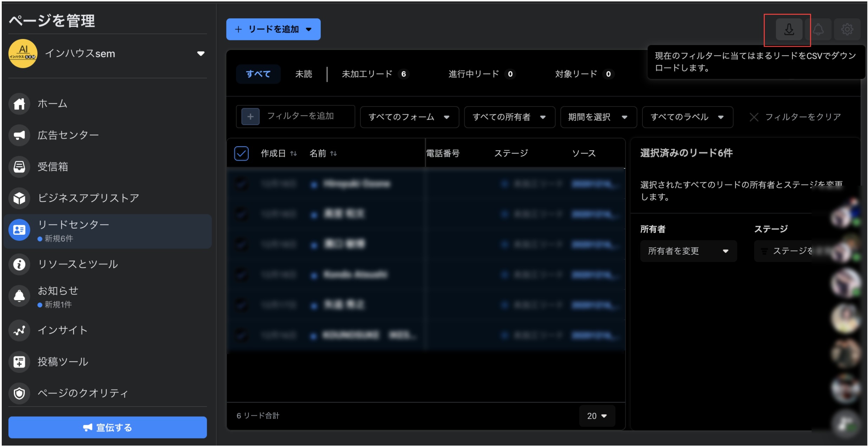868x447 pixels.
Task: Sort leads by creation date (作成日)
Action: (x=279, y=154)
